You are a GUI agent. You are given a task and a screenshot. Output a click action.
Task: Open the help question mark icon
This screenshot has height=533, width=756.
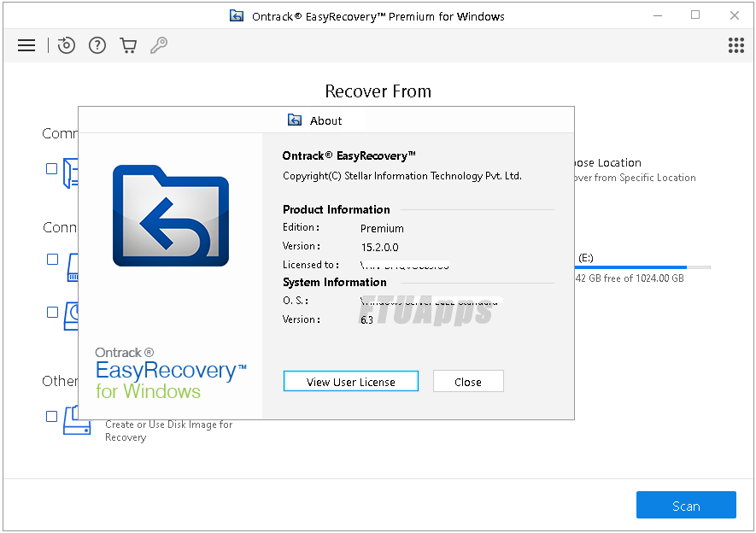97,45
